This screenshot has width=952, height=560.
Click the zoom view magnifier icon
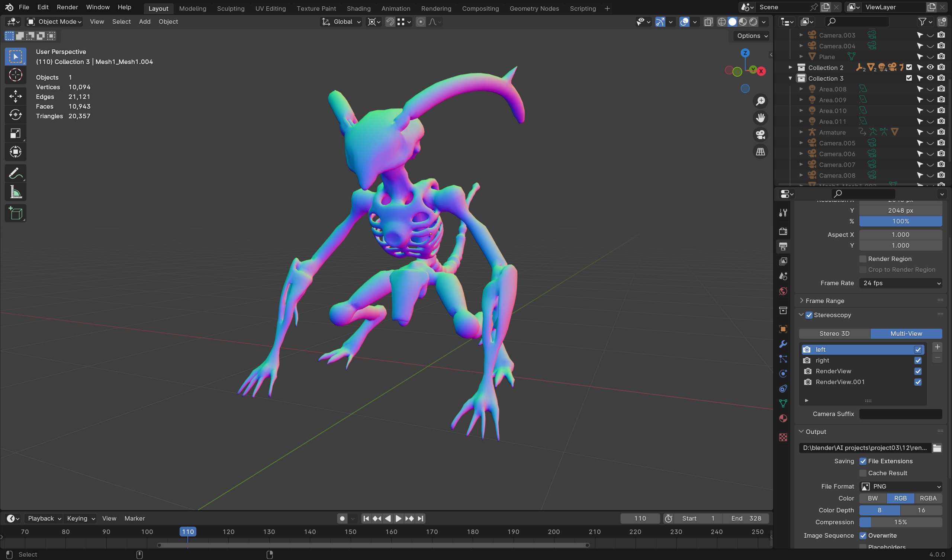coord(760,101)
